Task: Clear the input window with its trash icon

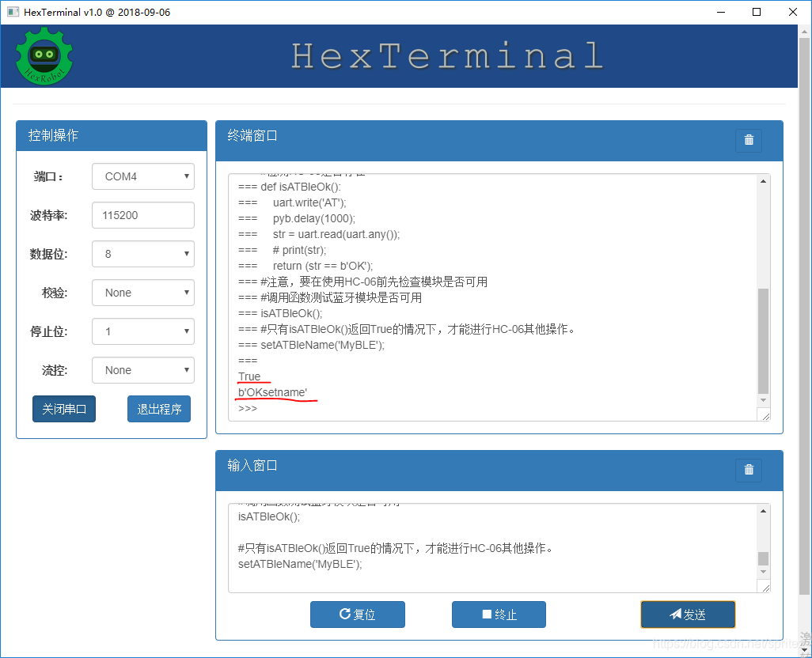Action: pos(749,471)
